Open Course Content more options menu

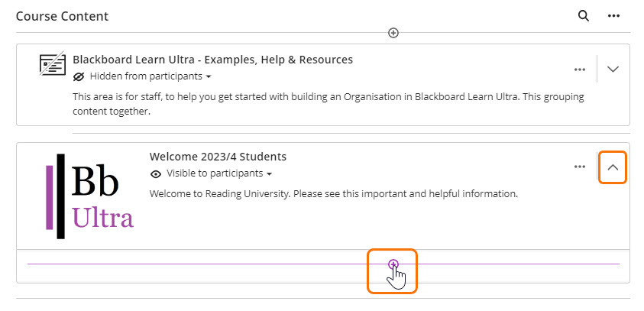[613, 16]
